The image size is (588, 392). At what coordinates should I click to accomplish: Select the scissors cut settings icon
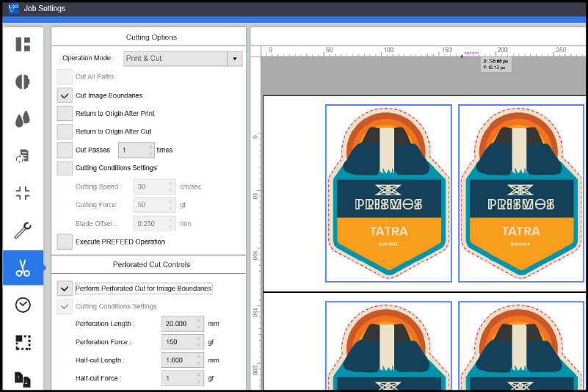23,269
